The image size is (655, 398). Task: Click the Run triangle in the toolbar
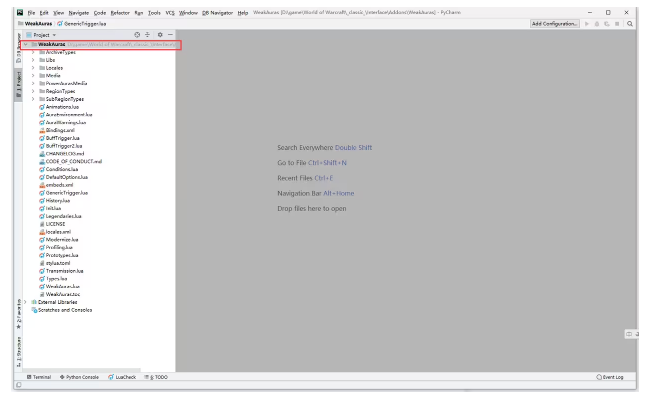point(587,24)
